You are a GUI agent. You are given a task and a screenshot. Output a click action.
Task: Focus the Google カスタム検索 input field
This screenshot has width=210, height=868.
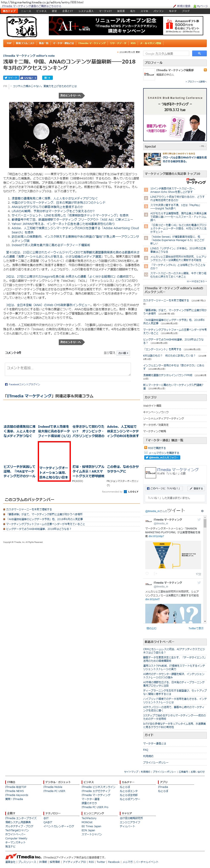click(x=167, y=53)
